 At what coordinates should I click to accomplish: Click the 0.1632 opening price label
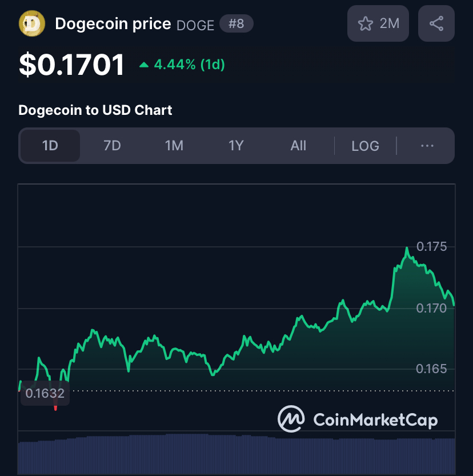click(45, 393)
